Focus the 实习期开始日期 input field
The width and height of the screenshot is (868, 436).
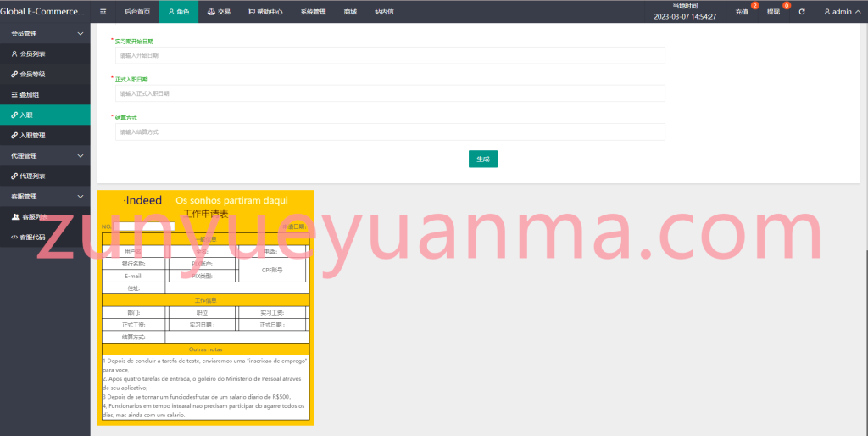390,55
